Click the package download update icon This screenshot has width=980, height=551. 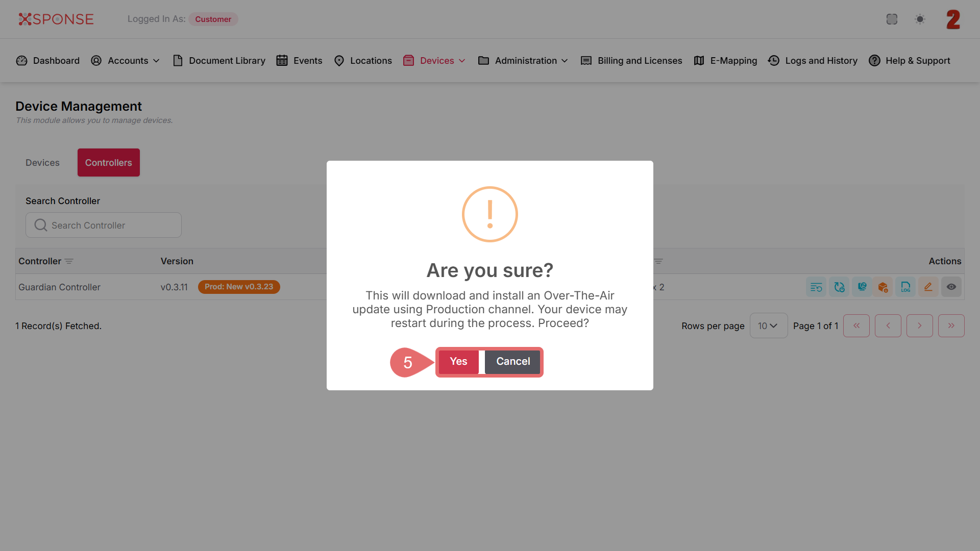883,287
